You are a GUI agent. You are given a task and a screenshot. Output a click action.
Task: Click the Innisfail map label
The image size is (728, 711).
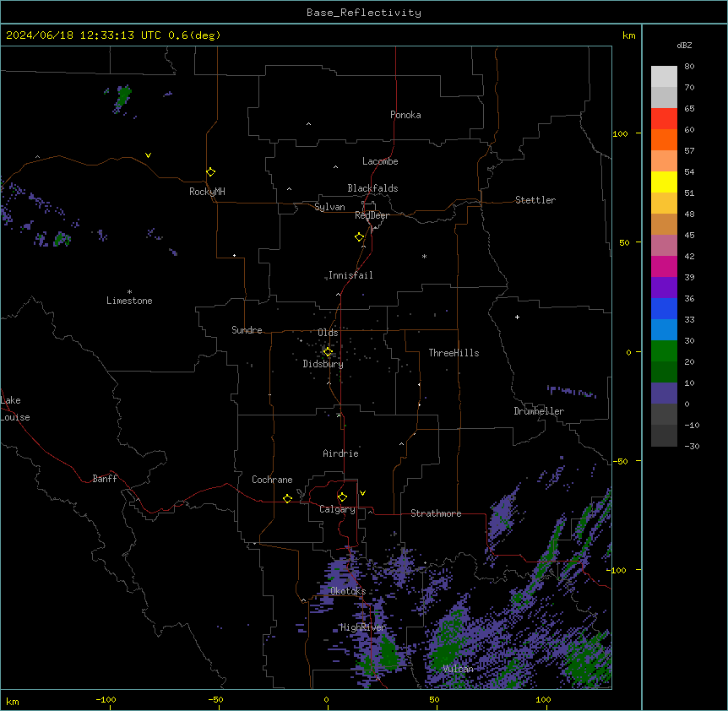(x=350, y=275)
